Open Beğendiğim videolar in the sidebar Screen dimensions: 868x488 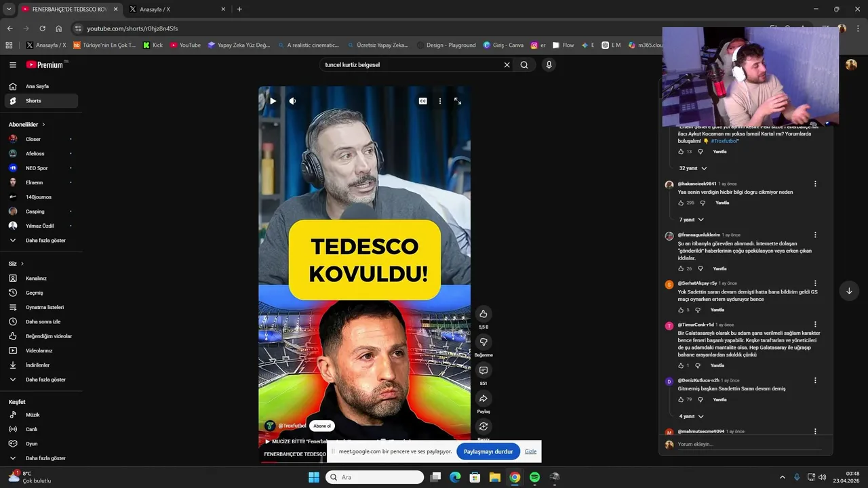(42, 336)
